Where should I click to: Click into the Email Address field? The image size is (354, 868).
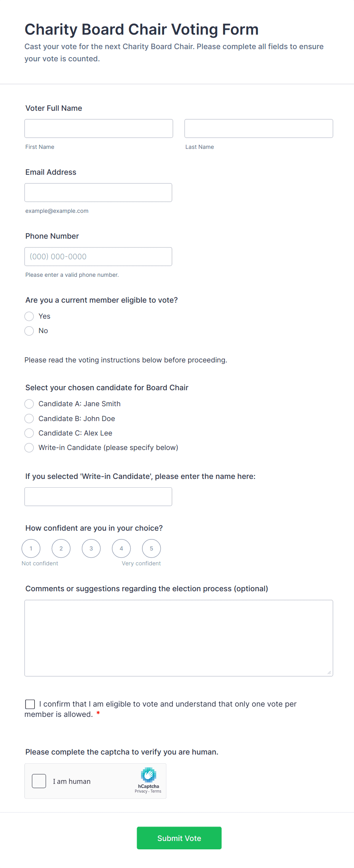click(x=98, y=193)
